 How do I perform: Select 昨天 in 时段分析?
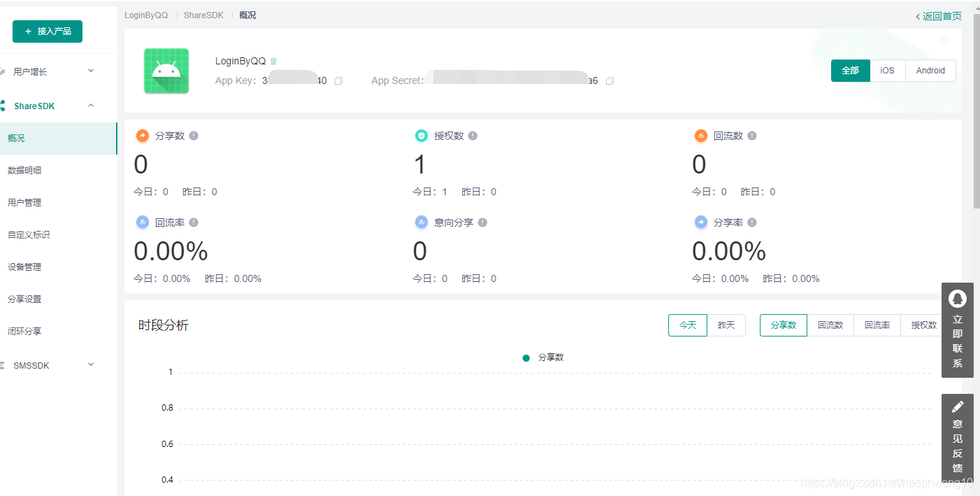726,325
